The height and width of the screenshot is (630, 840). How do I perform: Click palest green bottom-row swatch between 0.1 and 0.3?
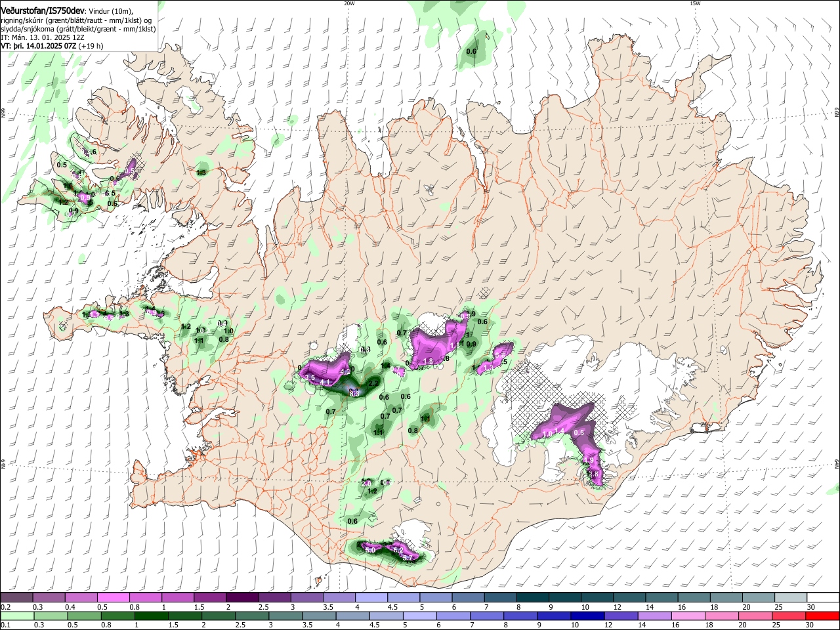[x=17, y=616]
